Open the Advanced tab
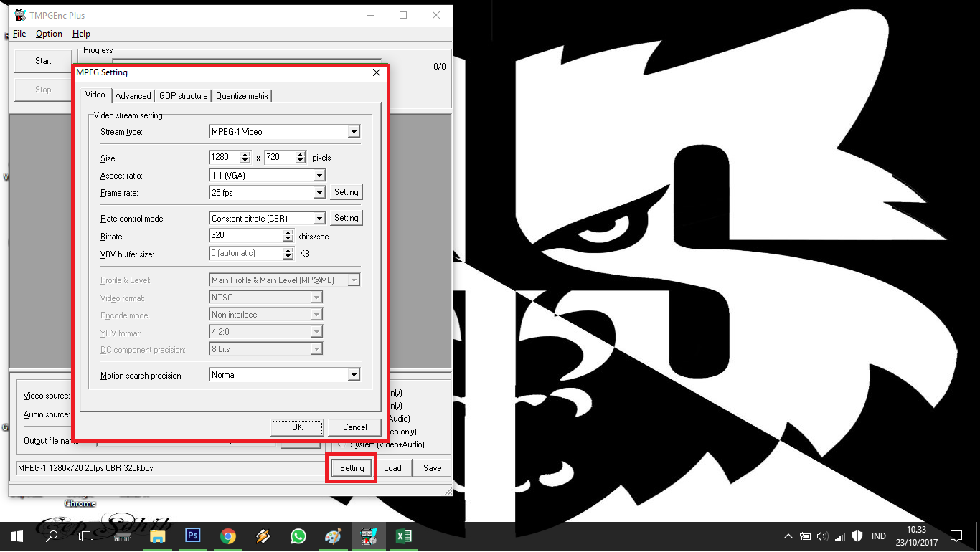 pos(133,96)
